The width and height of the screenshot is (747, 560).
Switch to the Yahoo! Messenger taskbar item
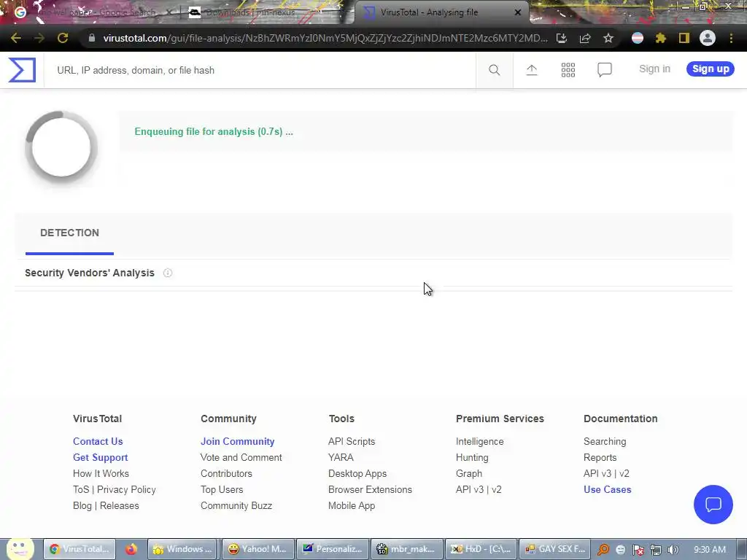[x=258, y=549]
